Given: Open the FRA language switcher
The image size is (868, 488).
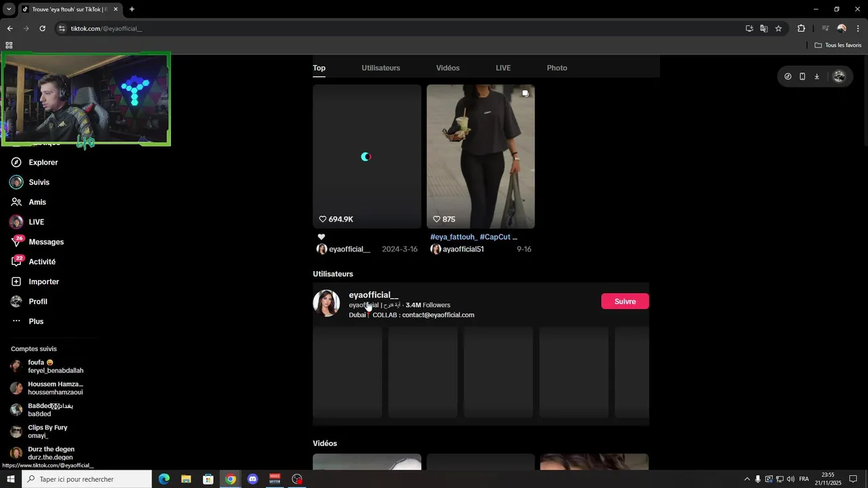Looking at the screenshot, I should tap(804, 479).
